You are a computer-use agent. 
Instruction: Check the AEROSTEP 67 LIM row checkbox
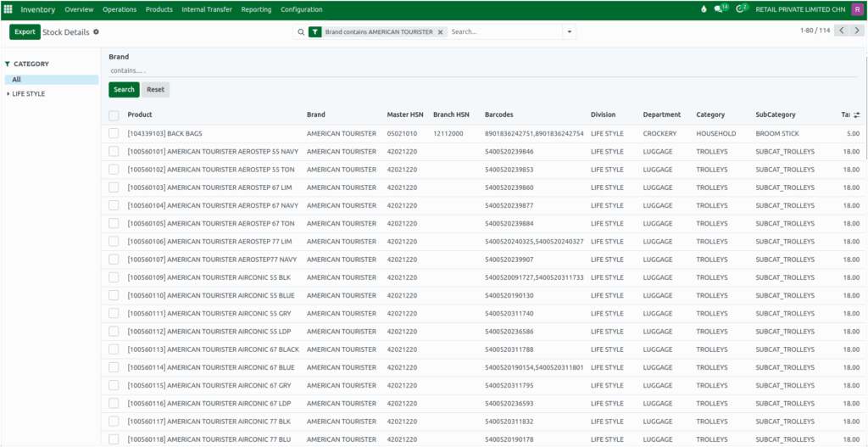pos(114,187)
